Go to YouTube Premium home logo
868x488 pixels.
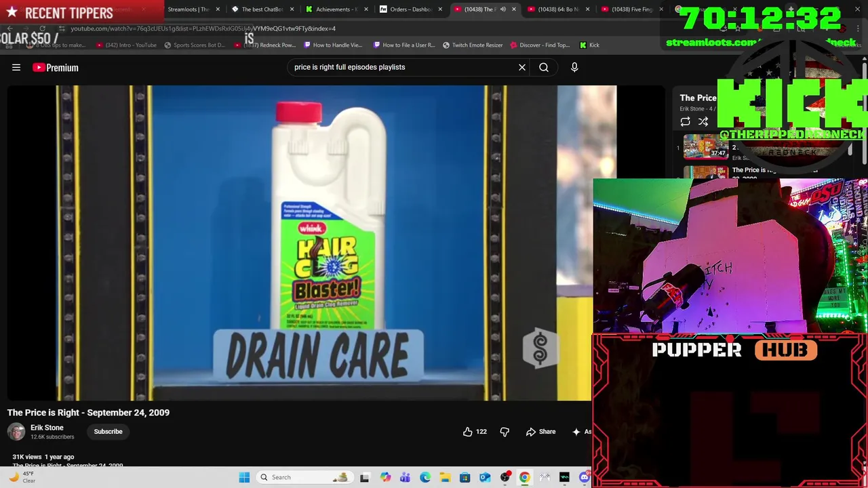[x=56, y=67]
